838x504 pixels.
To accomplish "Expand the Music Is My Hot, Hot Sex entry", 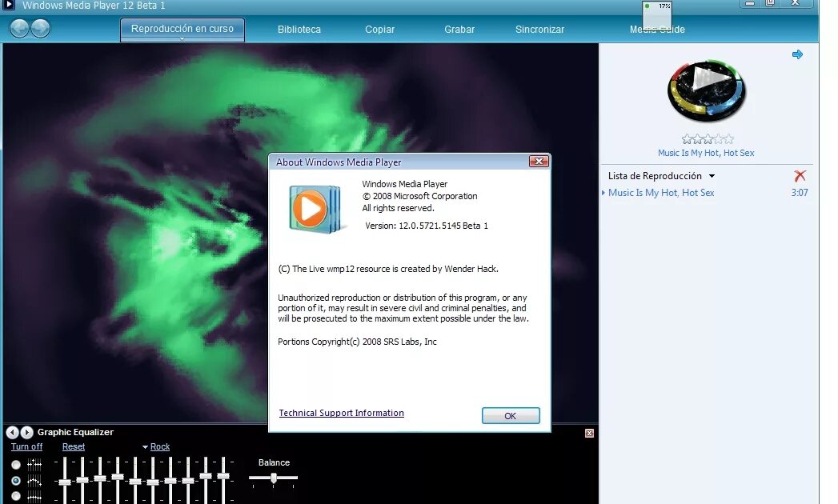I will pos(604,193).
